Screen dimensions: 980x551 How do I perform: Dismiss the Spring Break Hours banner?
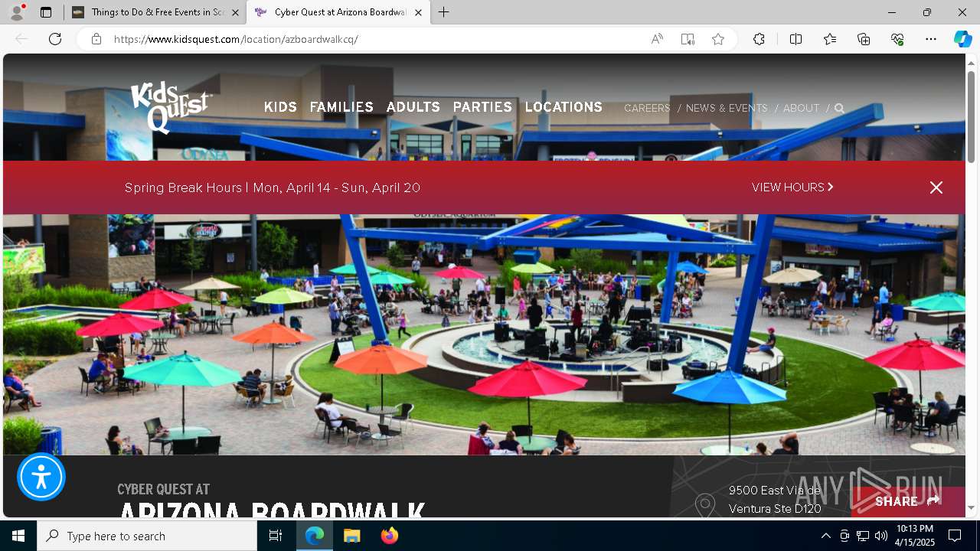[x=936, y=187]
